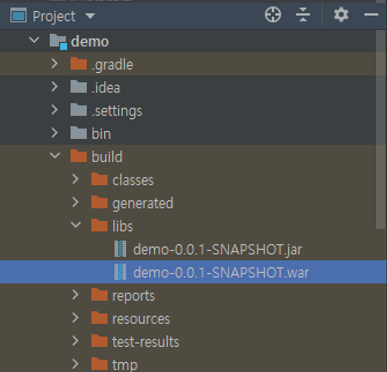Click the tmp folder icon
The height and width of the screenshot is (372, 387).
(99, 364)
